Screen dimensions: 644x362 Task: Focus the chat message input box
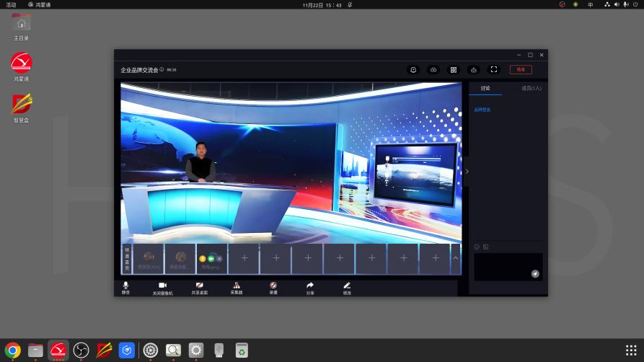(508, 267)
